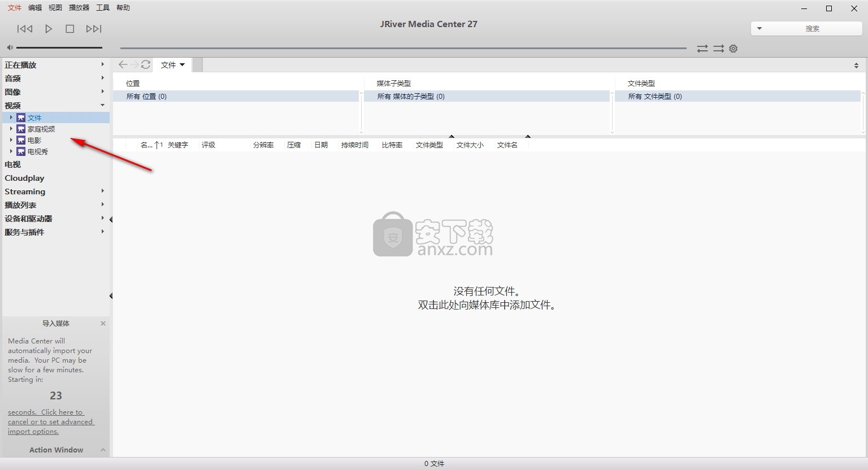Screen dimensions: 868x470
Task: Expand the 电影 tree node triangle
Action: 11,140
